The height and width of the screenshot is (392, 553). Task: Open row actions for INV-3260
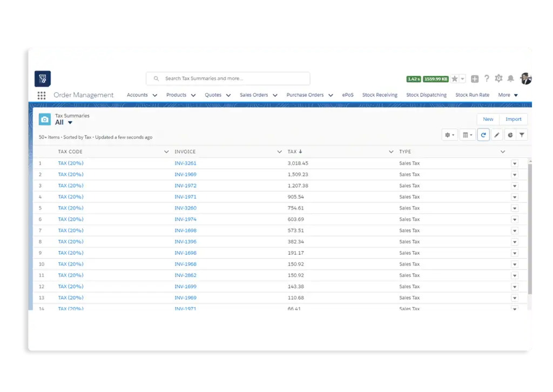pos(515,208)
